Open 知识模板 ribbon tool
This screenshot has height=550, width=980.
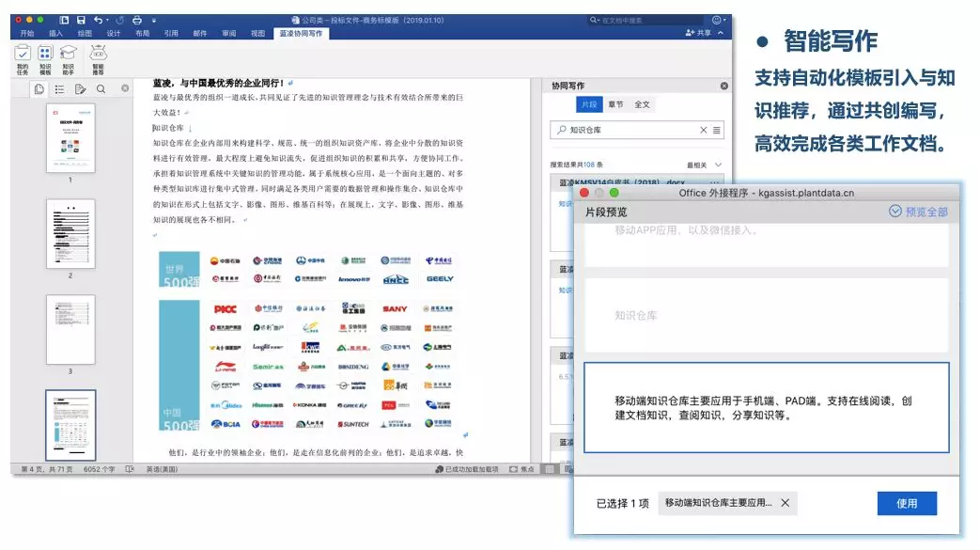click(45, 59)
